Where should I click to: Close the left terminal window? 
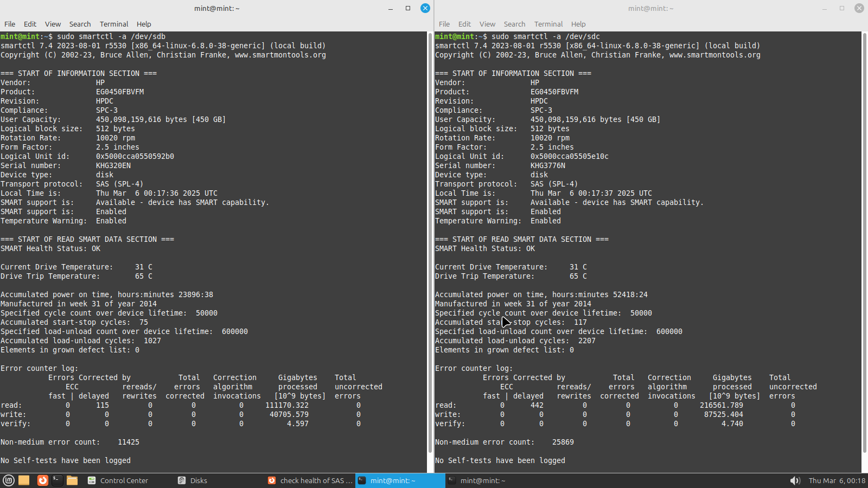tap(425, 8)
